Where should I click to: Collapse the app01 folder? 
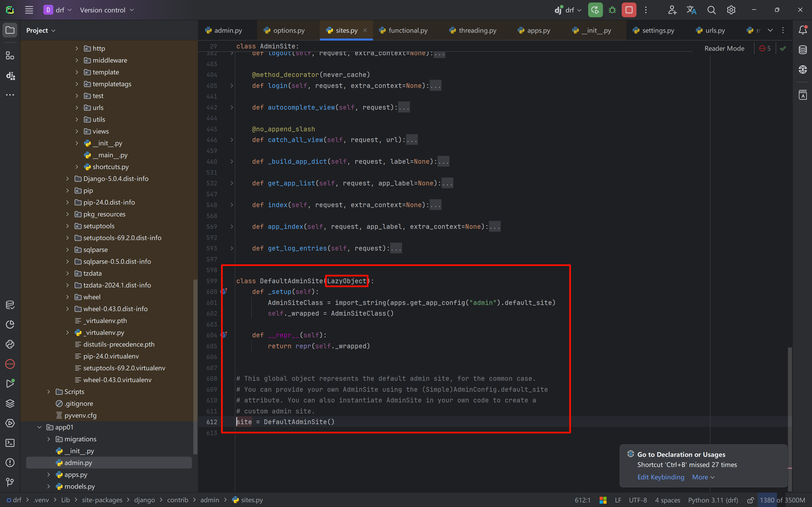click(x=39, y=427)
